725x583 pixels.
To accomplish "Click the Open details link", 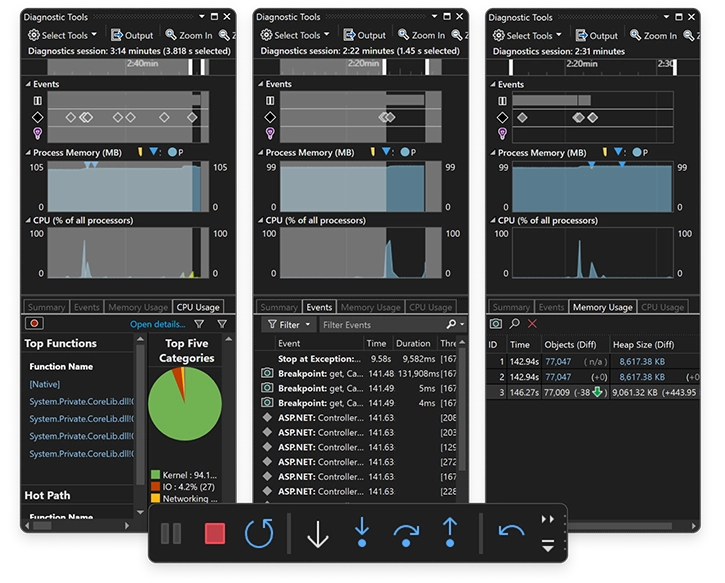I will click(x=157, y=325).
